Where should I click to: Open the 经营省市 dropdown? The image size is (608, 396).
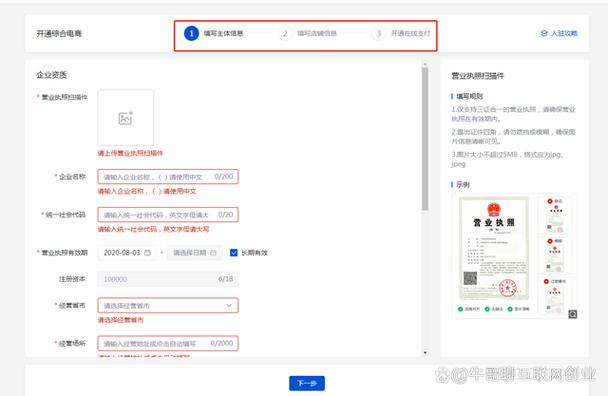coord(168,306)
